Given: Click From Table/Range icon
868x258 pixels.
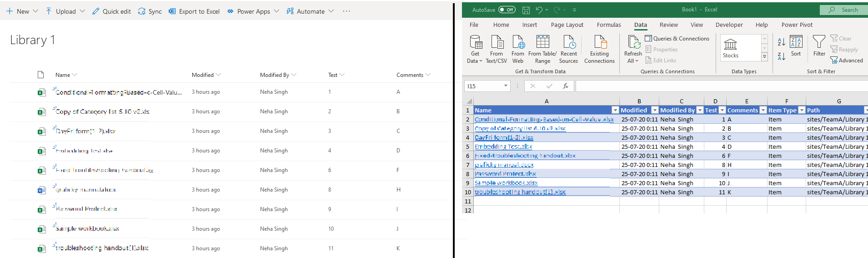Looking at the screenshot, I should point(542,49).
